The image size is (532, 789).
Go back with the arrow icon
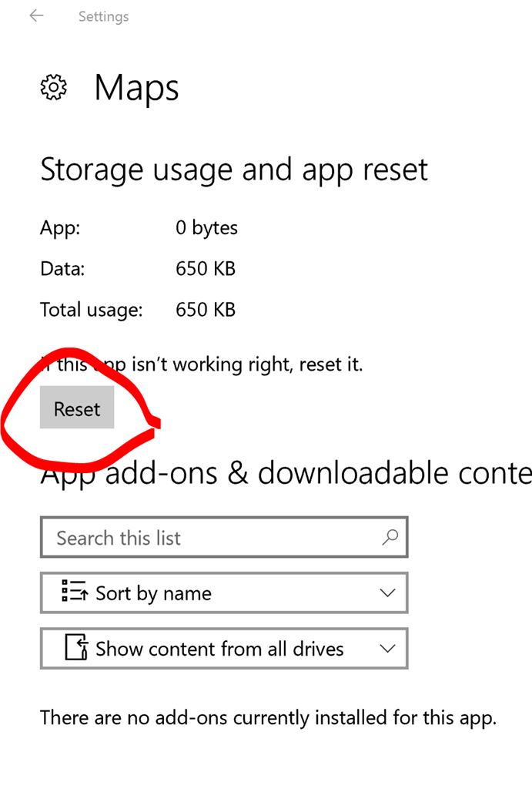(36, 16)
